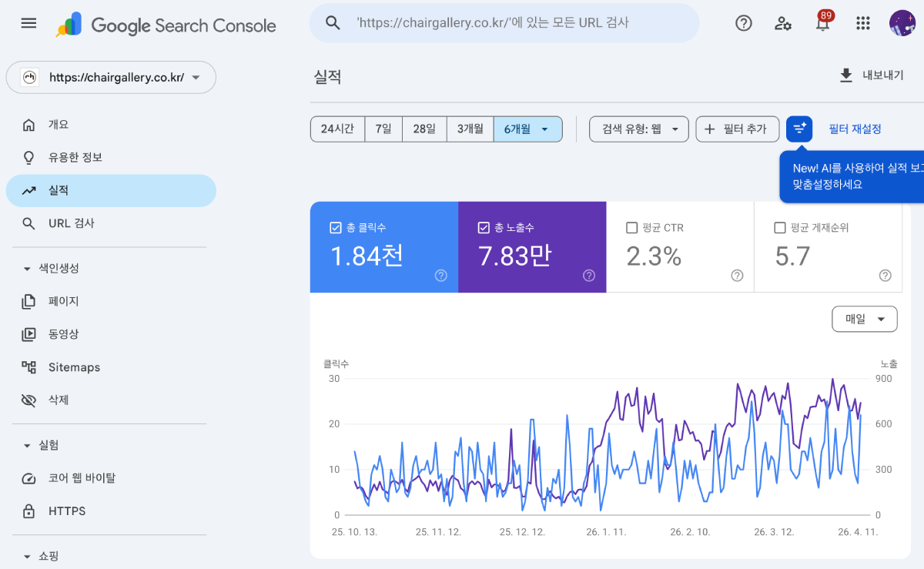This screenshot has height=569, width=924.
Task: Check the 평균 CTR checkbox
Action: click(x=631, y=228)
